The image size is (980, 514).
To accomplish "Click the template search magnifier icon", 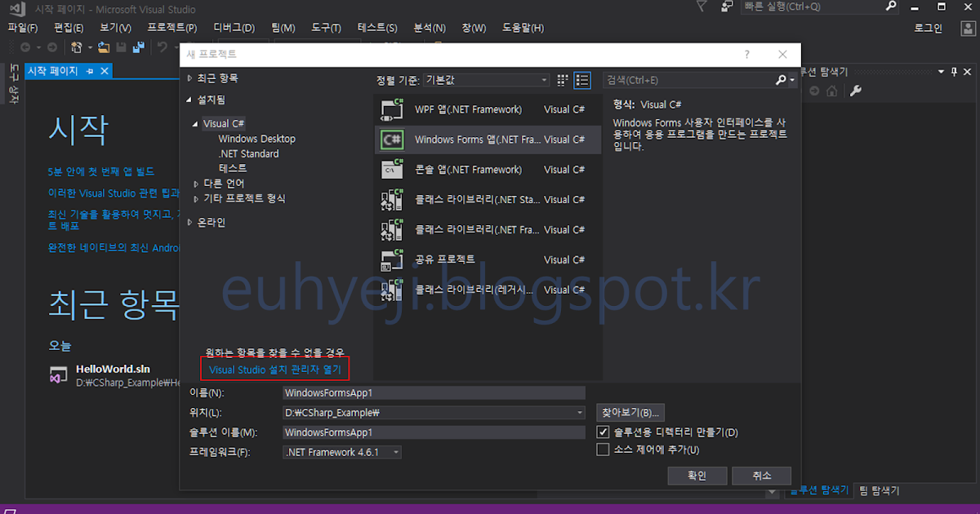I will click(782, 80).
